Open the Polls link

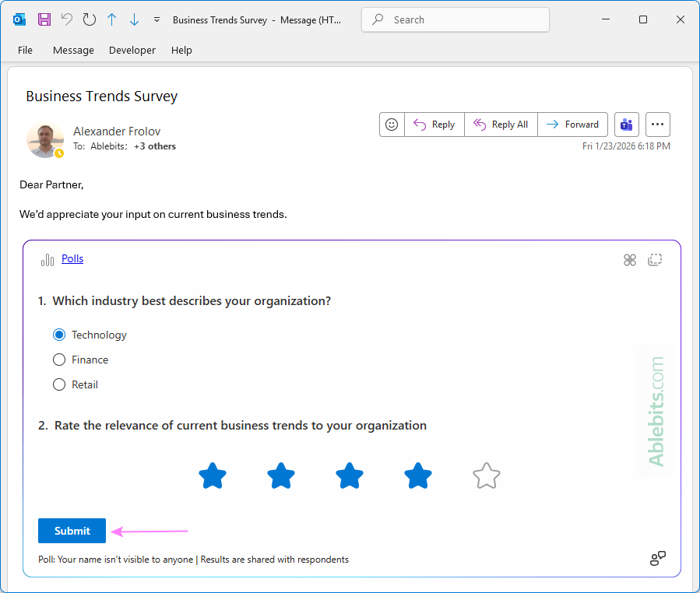(72, 258)
